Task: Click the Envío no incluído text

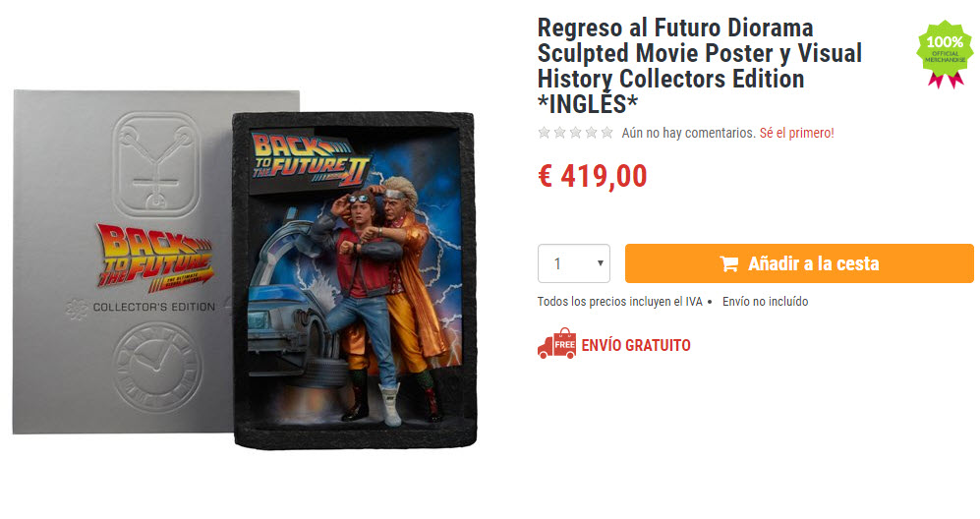Action: pos(765,302)
